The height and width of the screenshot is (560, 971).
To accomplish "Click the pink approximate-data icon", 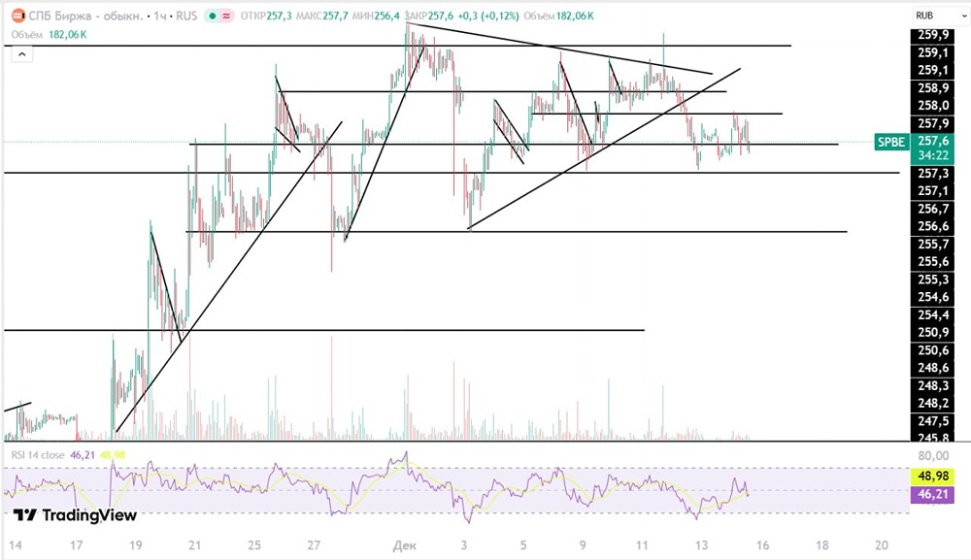I will [x=226, y=16].
